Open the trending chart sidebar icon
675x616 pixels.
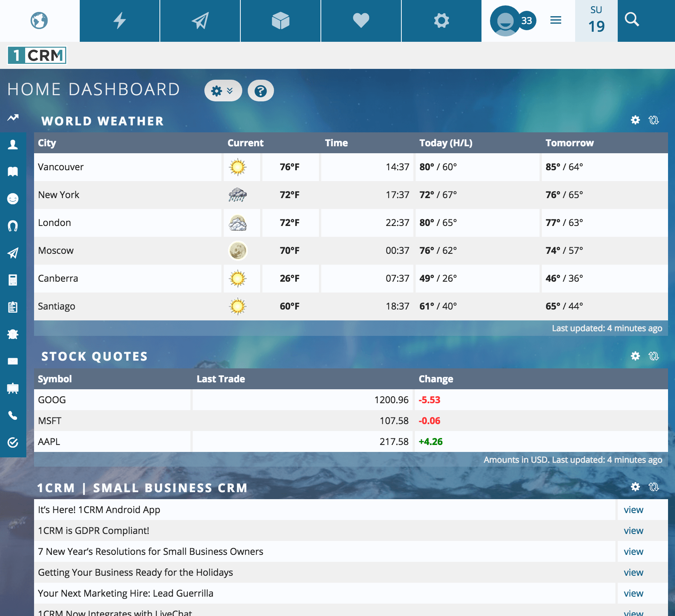pos(13,117)
